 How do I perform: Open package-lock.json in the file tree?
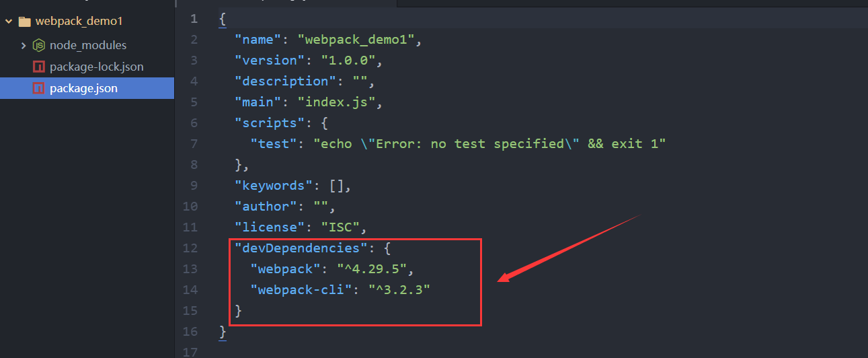click(x=97, y=67)
